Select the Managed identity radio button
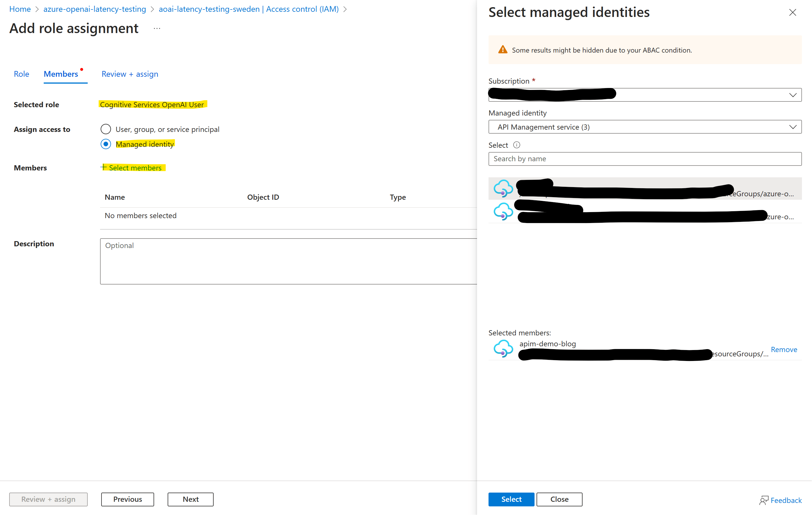The width and height of the screenshot is (812, 515). coord(106,144)
